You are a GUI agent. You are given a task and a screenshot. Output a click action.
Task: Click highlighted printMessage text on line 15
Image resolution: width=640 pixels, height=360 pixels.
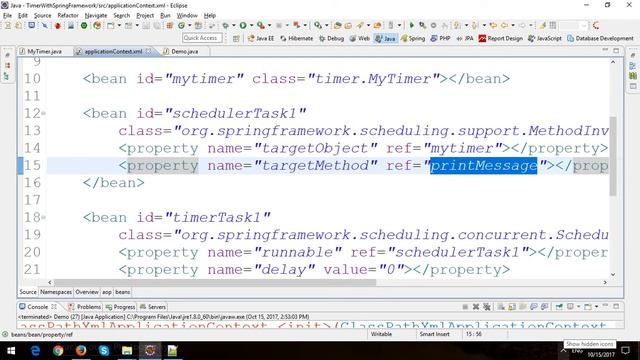tap(484, 166)
